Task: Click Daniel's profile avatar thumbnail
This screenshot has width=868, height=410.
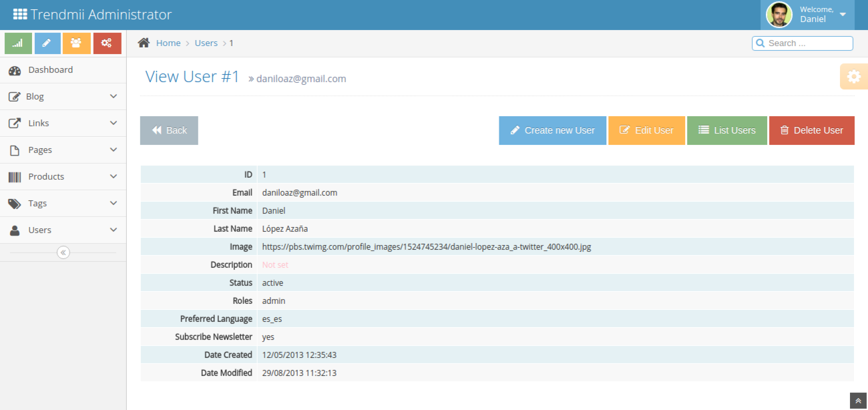Action: tap(779, 15)
